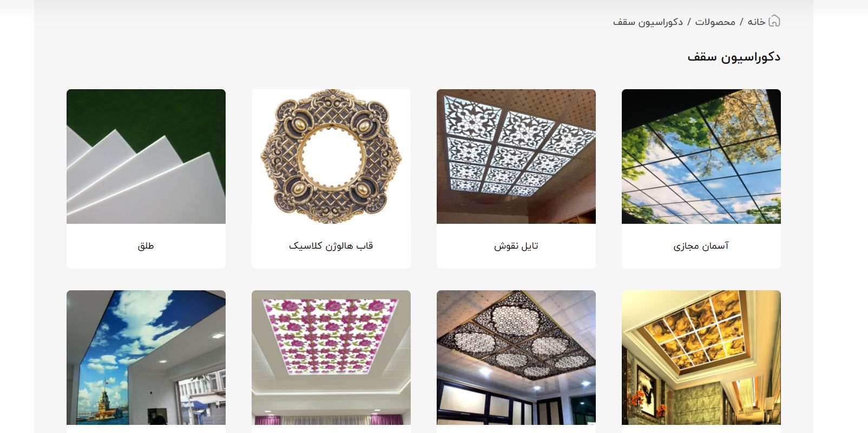Click the تایل نقوش title
868x433 pixels.
coord(516,246)
